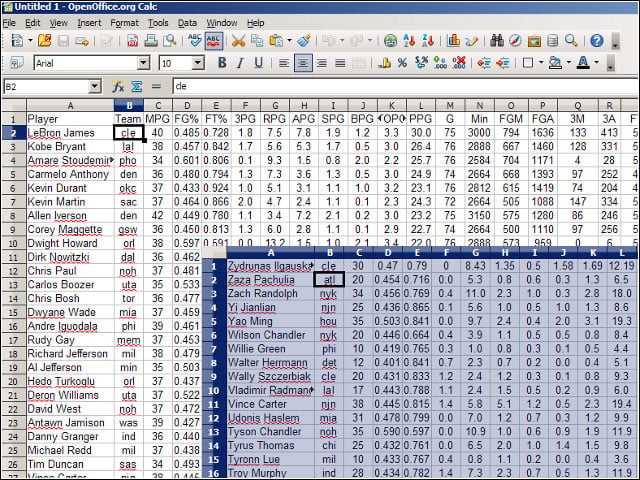Viewport: 640px width, 480px height.
Task: Open the Navigator compass icon
Action: tap(515, 40)
